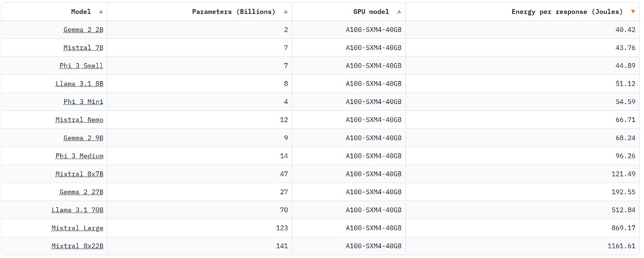Select energy value 512.84
This screenshot has width=644, height=258.
[624, 210]
